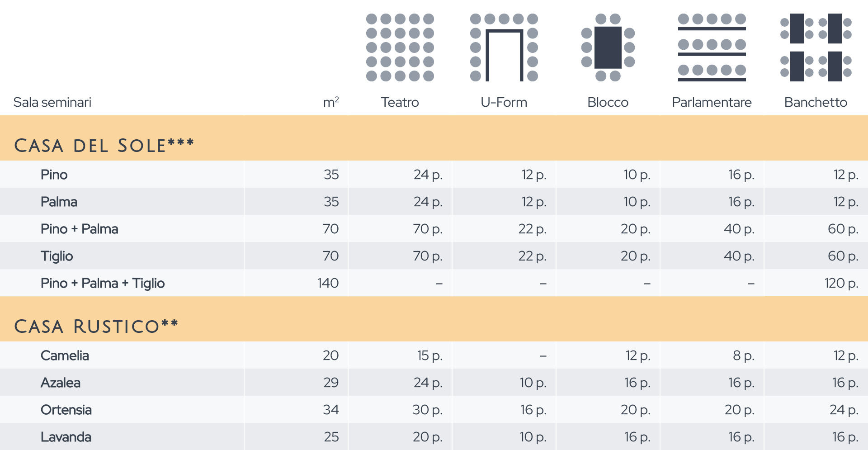The height and width of the screenshot is (450, 868).
Task: Click the Casa del Sole section header
Action: (104, 145)
